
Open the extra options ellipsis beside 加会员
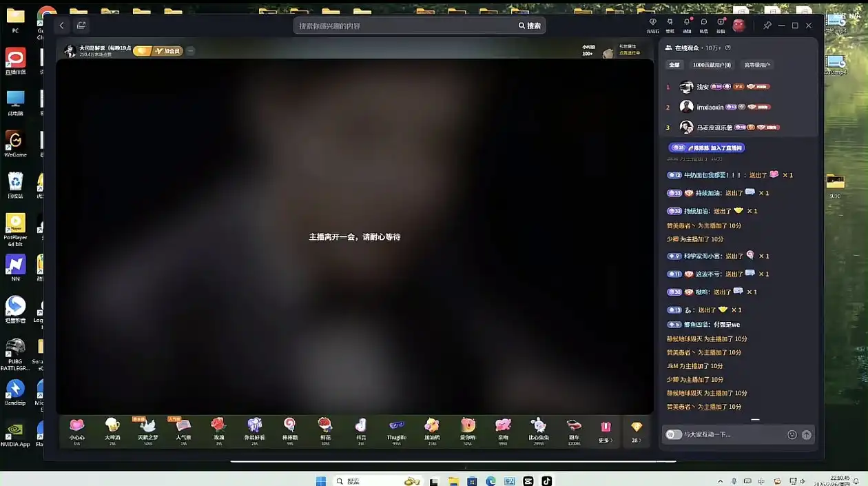click(x=190, y=50)
